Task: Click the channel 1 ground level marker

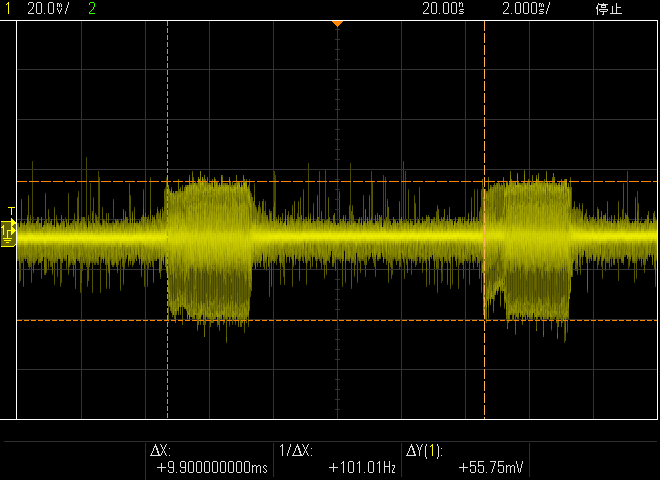Action: coord(8,235)
